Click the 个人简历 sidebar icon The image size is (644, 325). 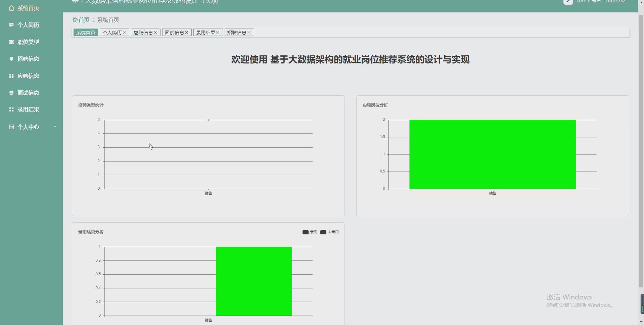(x=11, y=25)
